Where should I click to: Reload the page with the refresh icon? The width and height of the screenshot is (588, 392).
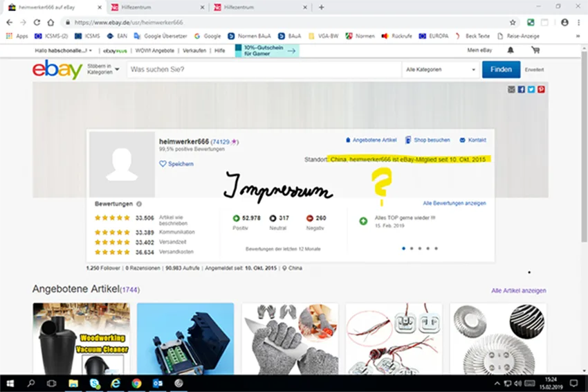coord(37,23)
